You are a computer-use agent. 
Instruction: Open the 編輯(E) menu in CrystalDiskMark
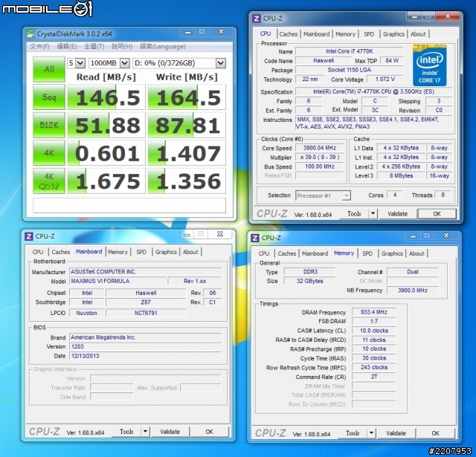pyautogui.click(x=67, y=47)
